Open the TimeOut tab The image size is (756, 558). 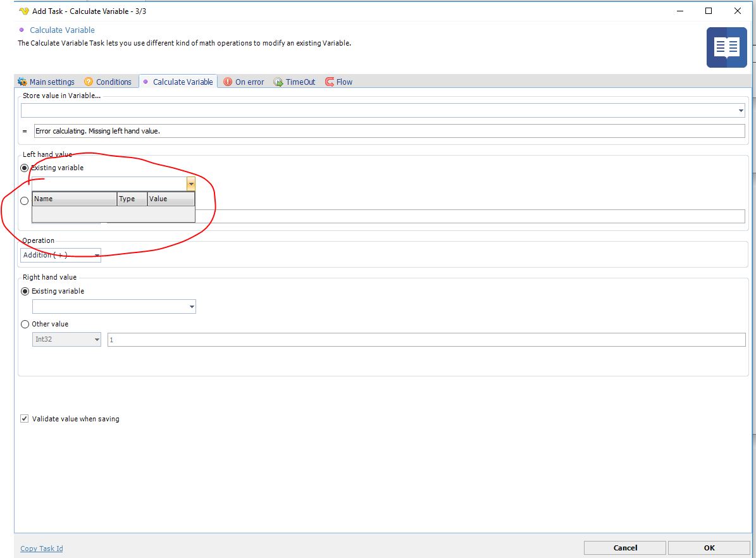[x=300, y=82]
